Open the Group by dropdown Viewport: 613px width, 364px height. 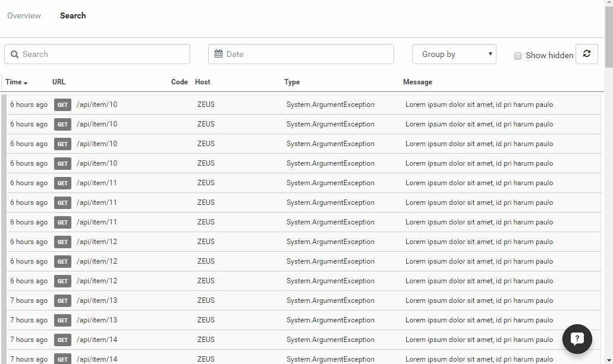454,54
